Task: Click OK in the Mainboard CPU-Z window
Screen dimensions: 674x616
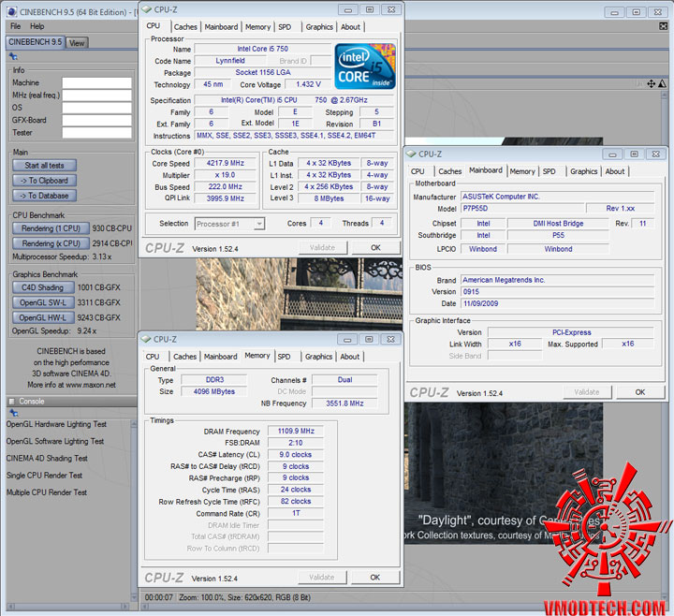Action: 640,392
